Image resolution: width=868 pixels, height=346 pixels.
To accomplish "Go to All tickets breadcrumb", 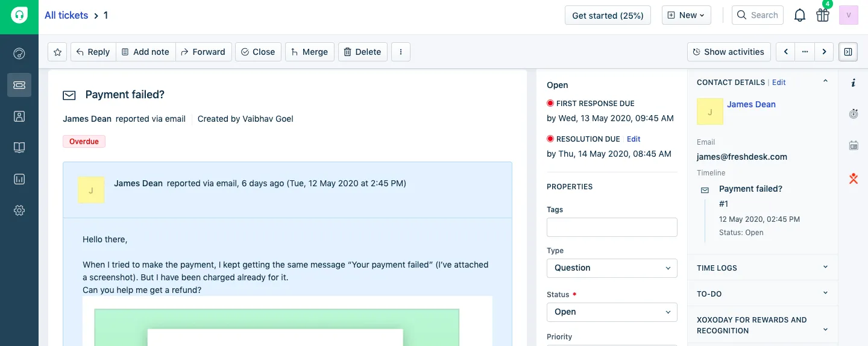I will coord(66,15).
